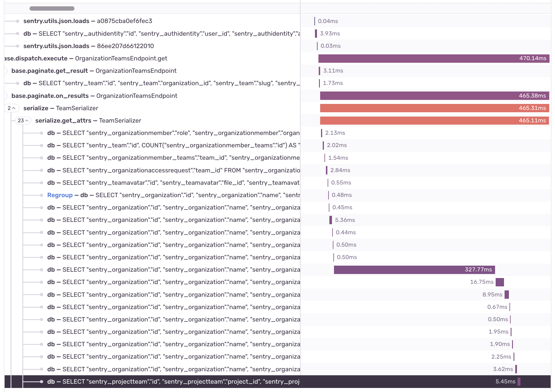The image size is (555, 392).
Task: Select base.paginate.on_results span row
Action: pyautogui.click(x=94, y=96)
